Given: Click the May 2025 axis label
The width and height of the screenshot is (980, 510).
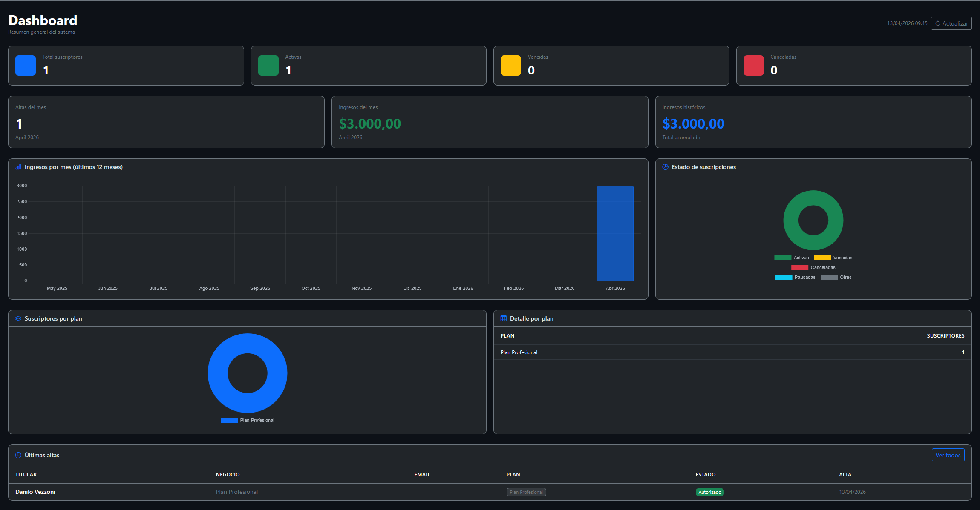Looking at the screenshot, I should (x=57, y=288).
